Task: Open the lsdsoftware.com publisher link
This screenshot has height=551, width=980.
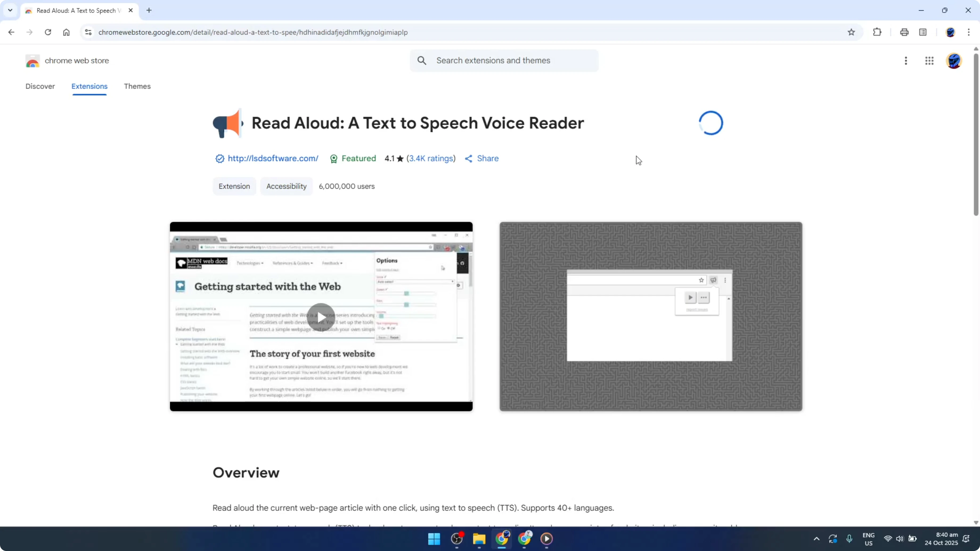Action: (x=273, y=159)
